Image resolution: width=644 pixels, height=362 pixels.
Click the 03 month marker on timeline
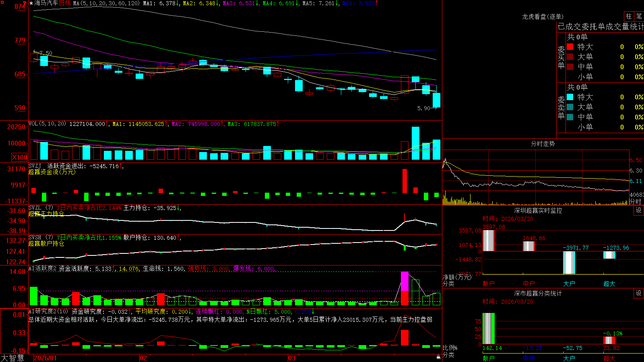292,358
